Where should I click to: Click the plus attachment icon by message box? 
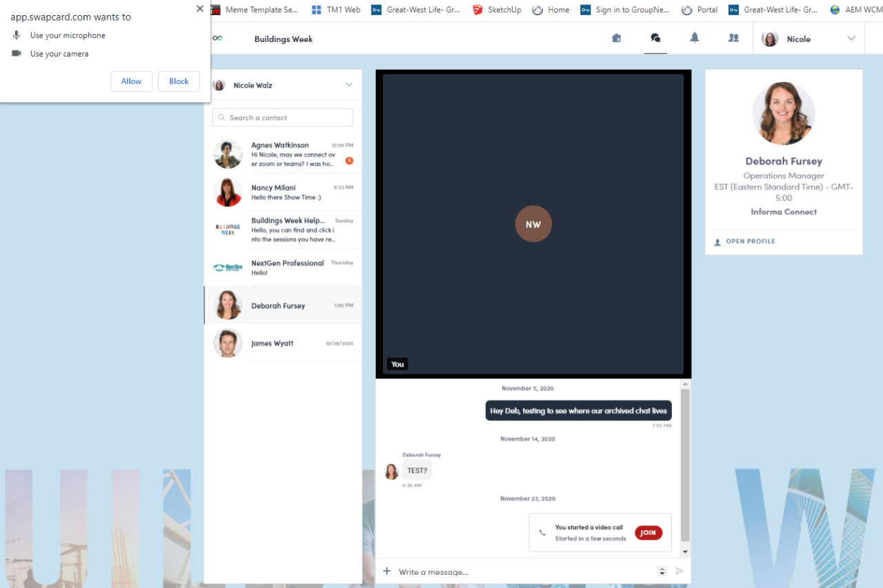click(x=387, y=571)
